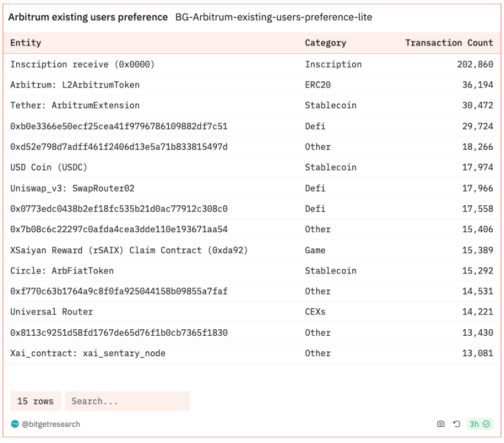Viewport: 504px width, 443px height.
Task: Select the Universal Router entity cell
Action: pyautogui.click(x=52, y=312)
